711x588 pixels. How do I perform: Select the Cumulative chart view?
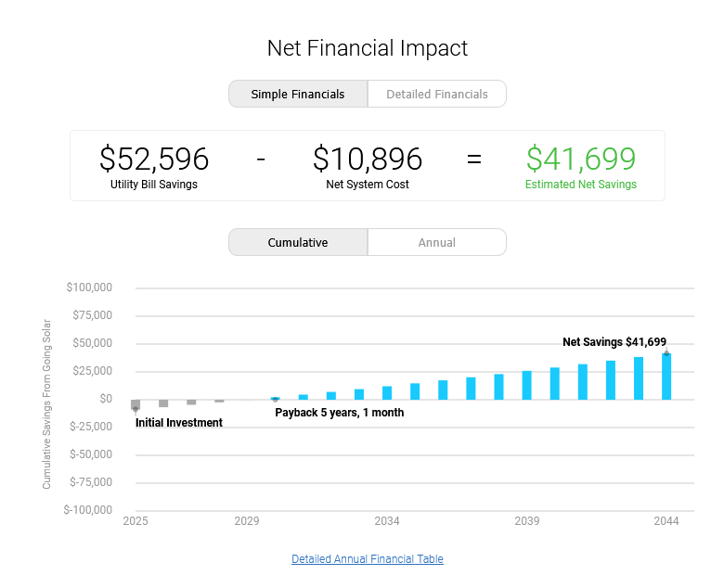(x=298, y=242)
